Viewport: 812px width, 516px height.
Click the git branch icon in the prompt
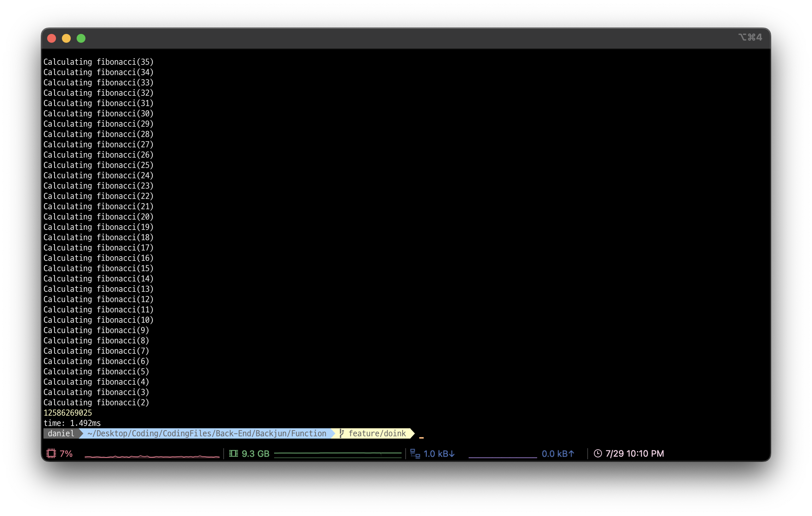[342, 433]
